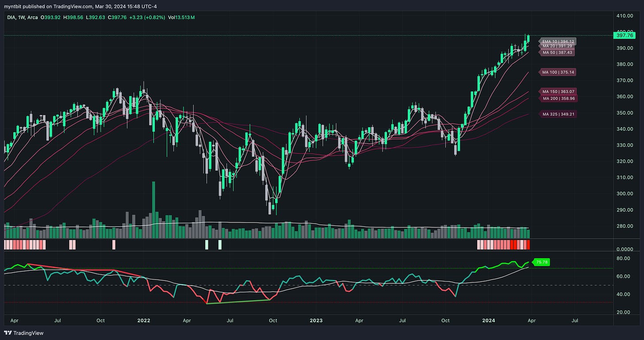Click the TradingView logo in the footer
The width and height of the screenshot is (644, 340).
coord(24,333)
